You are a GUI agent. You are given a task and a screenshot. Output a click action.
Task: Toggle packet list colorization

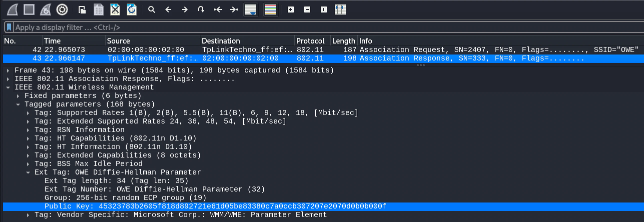(x=270, y=10)
